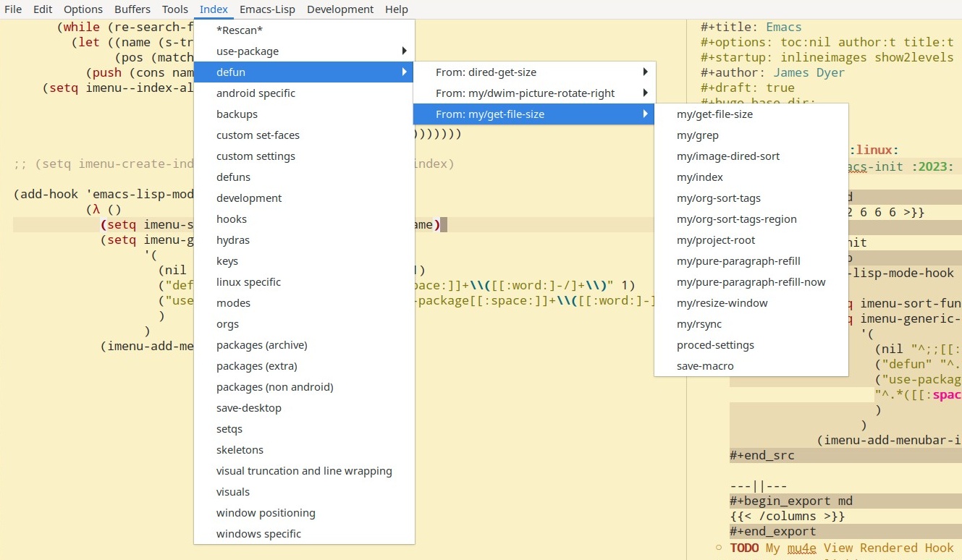962x560 pixels.
Task: Open the Help menu
Action: point(396,9)
